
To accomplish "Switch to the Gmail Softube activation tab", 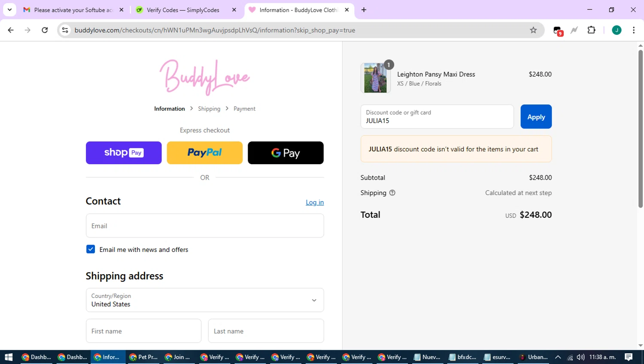I will point(73,10).
